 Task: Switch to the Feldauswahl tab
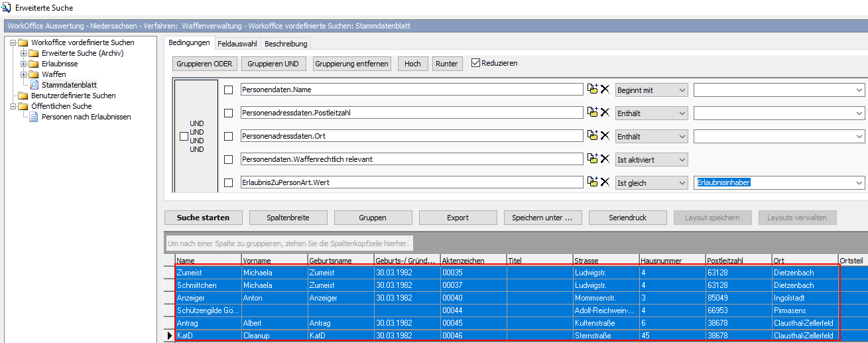pos(237,44)
